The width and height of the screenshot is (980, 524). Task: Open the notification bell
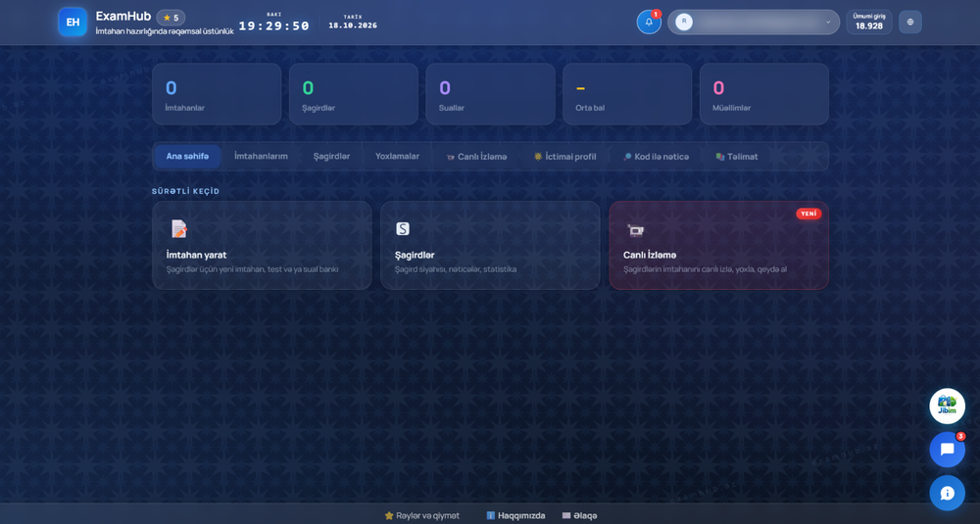(649, 22)
